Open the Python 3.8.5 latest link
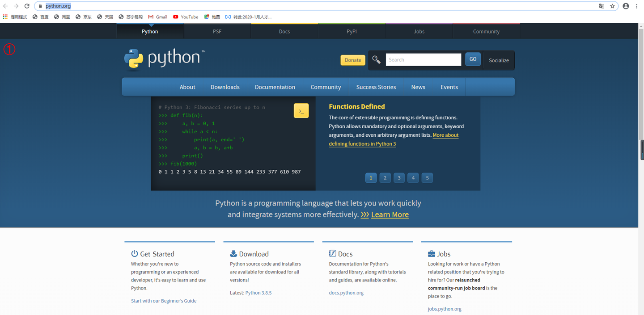Image resolution: width=644 pixels, height=315 pixels. [x=258, y=293]
